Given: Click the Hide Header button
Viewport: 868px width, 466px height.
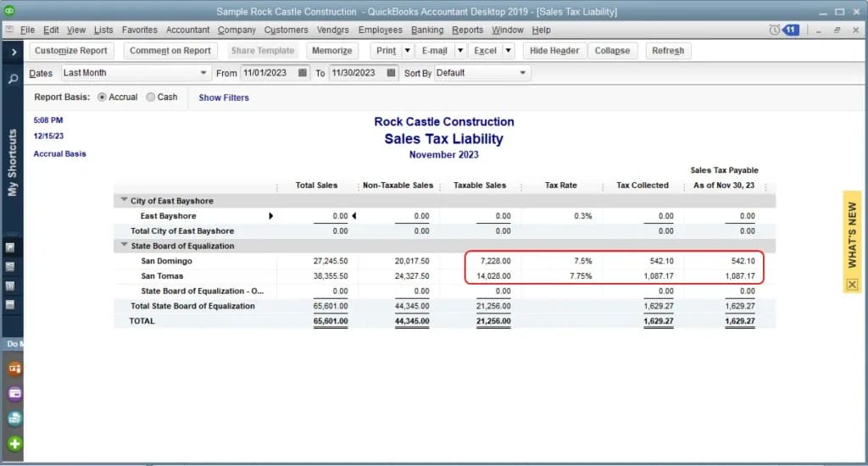Looking at the screenshot, I should pyautogui.click(x=554, y=50).
